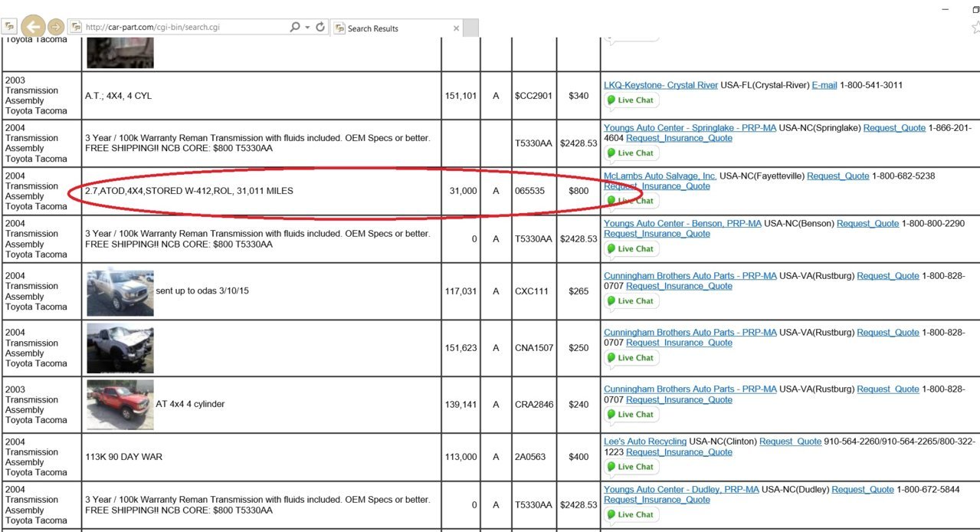The width and height of the screenshot is (980, 532).
Task: Click Request_Quote for Youngs Springlake
Action: [894, 128]
